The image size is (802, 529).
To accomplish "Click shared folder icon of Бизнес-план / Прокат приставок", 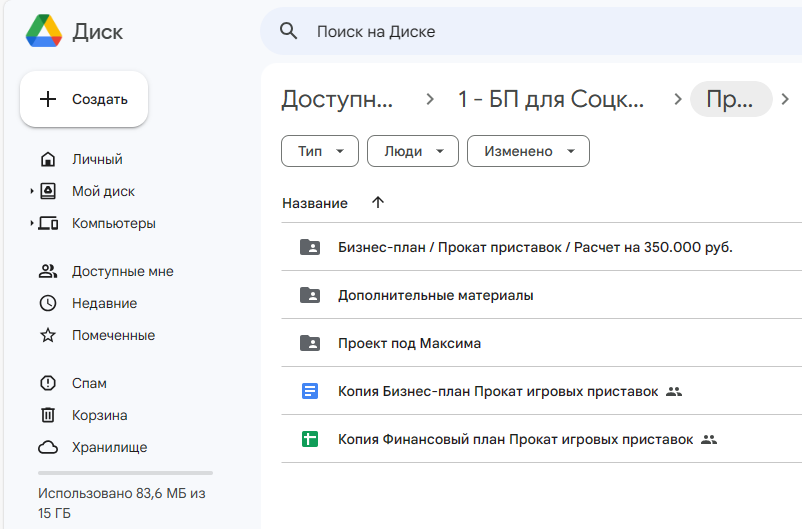I will [x=310, y=247].
